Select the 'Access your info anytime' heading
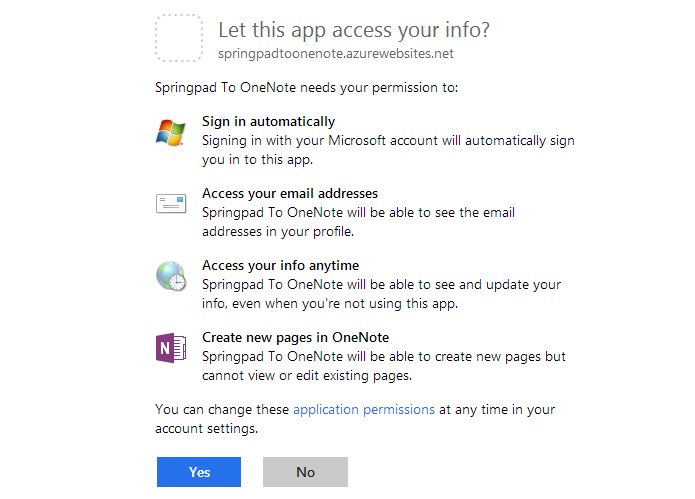 coord(281,265)
